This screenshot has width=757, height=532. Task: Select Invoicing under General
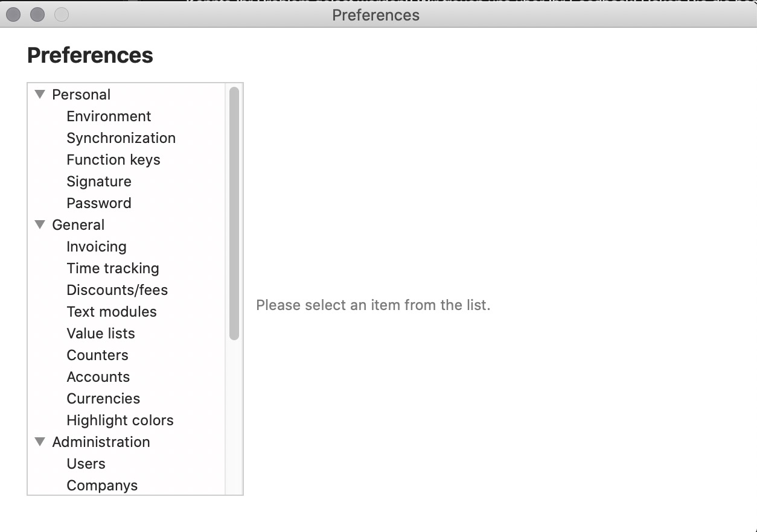click(97, 247)
